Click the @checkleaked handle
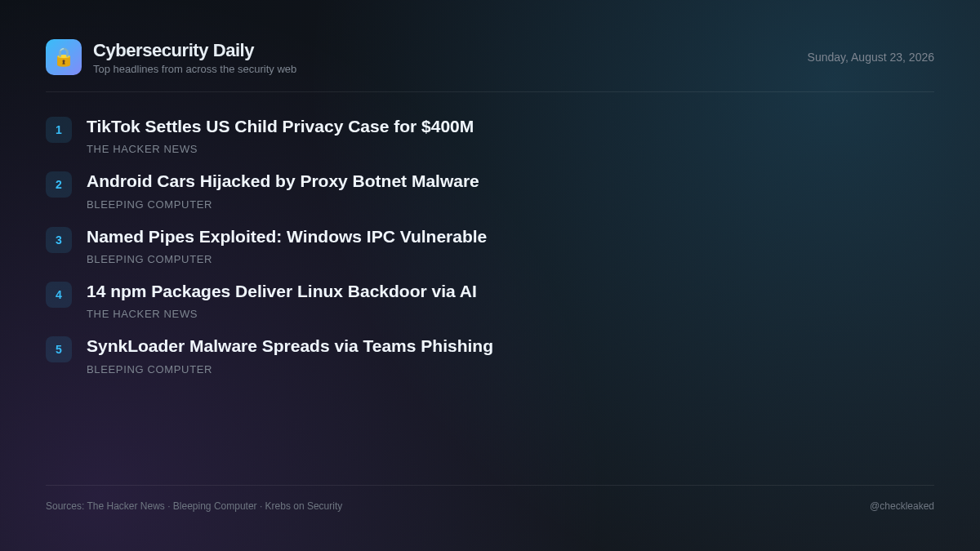The width and height of the screenshot is (980, 551). pyautogui.click(x=902, y=506)
